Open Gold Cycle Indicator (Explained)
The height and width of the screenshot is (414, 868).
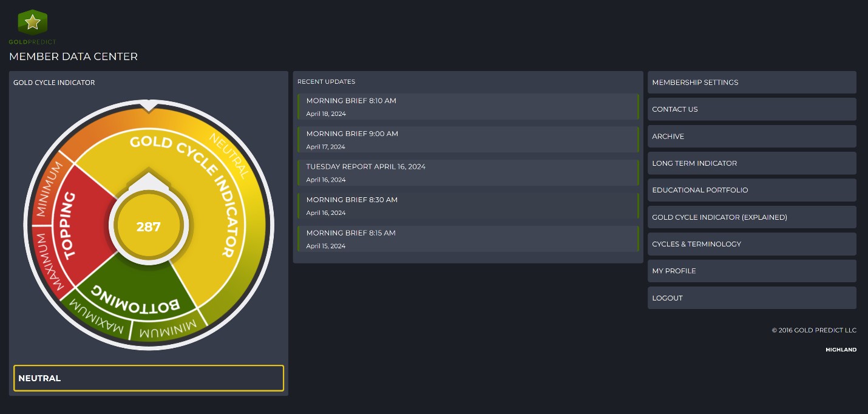(751, 217)
